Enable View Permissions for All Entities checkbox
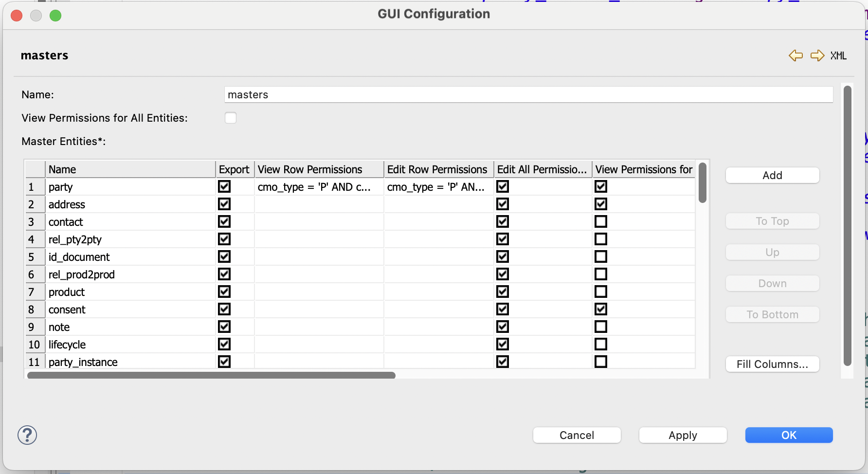868x474 pixels. click(231, 118)
